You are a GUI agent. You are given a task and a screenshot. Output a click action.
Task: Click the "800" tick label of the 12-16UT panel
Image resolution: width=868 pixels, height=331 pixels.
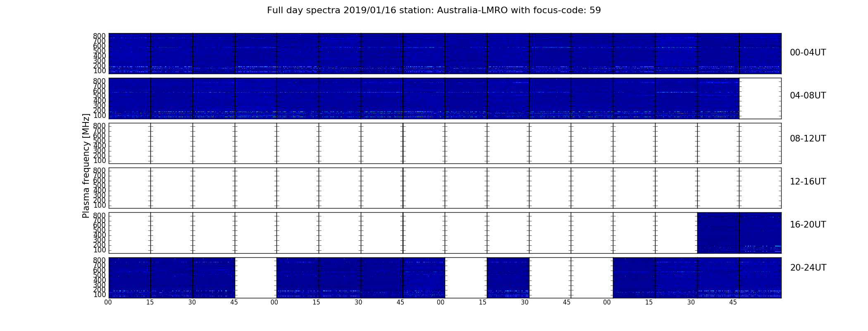[100, 170]
